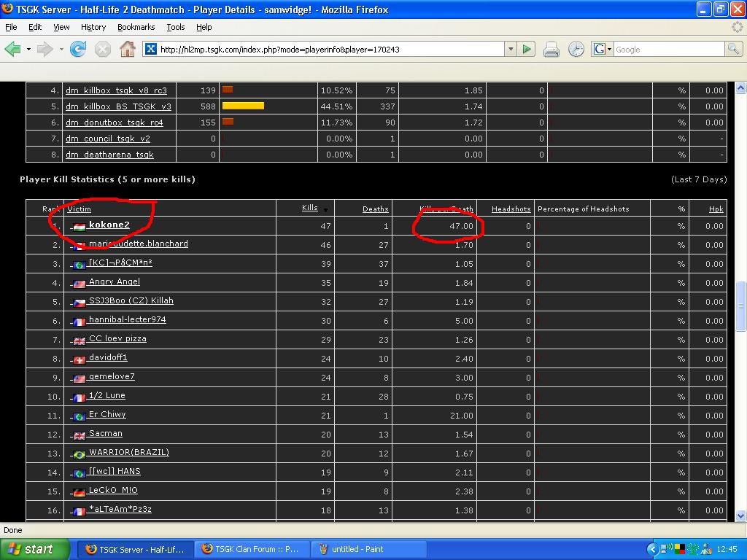The image size is (747, 560).
Task: Click the green Go arrow button
Action: tap(527, 50)
